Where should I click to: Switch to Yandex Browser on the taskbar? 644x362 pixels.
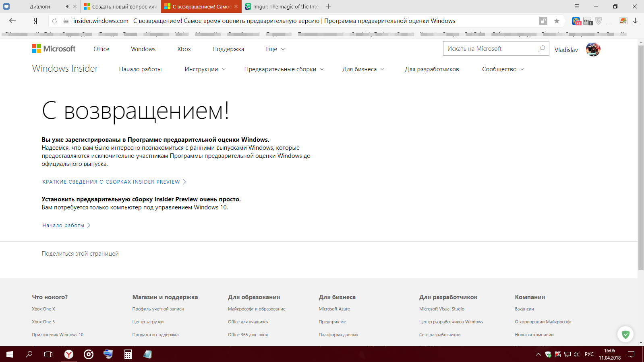69,354
